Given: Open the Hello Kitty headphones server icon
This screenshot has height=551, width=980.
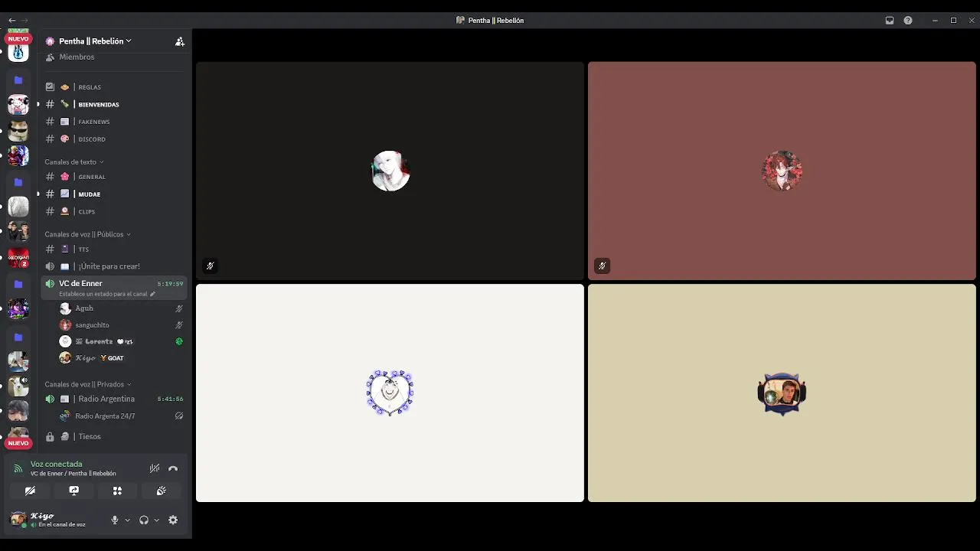Looking at the screenshot, I should pos(18,105).
